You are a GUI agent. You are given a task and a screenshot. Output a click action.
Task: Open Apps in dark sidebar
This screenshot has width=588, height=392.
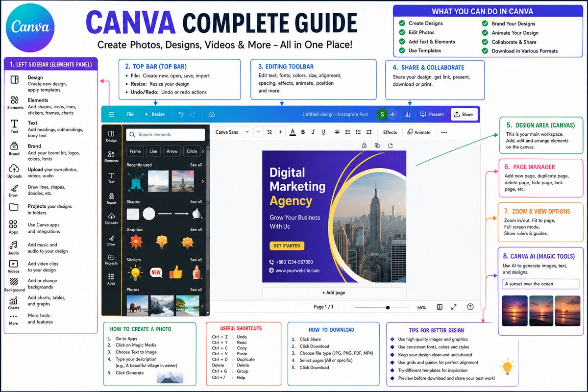pyautogui.click(x=111, y=279)
